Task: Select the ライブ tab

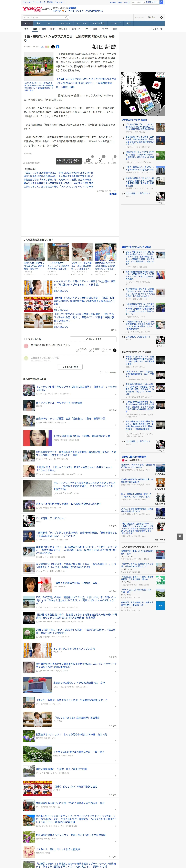Action: 49,24
